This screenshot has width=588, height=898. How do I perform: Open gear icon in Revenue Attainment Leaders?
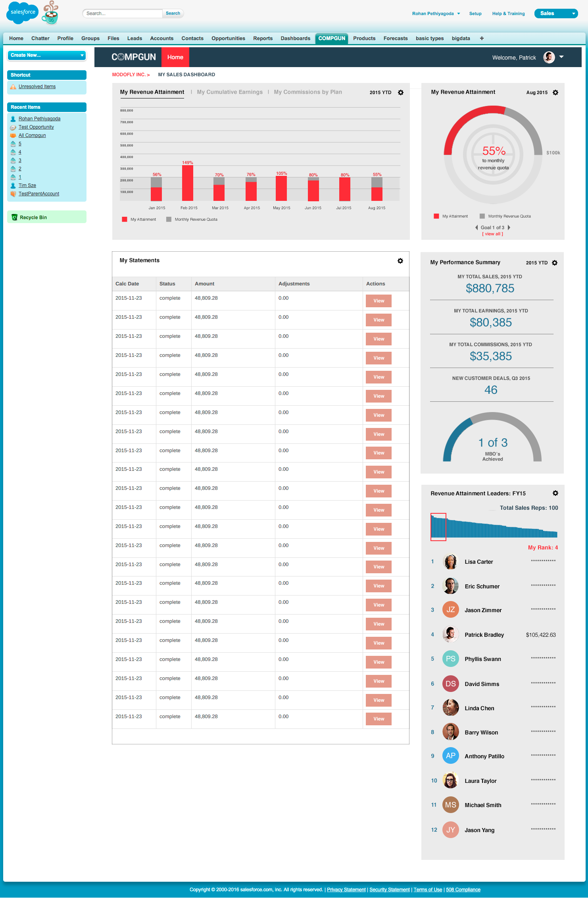(555, 493)
